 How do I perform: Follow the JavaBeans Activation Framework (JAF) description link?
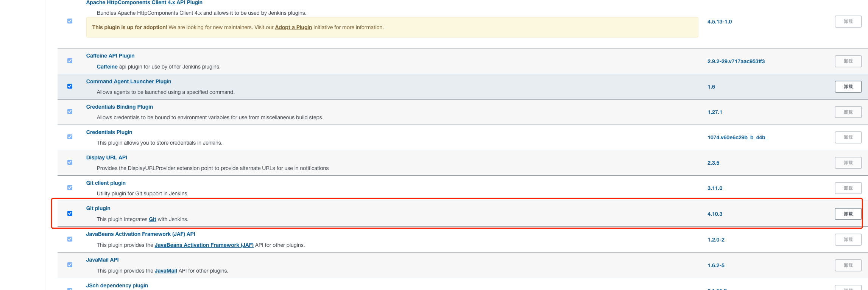coord(204,245)
